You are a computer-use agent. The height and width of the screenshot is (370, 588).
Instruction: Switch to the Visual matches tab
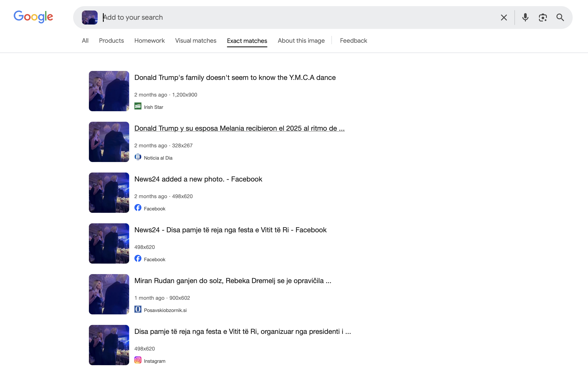[195, 41]
